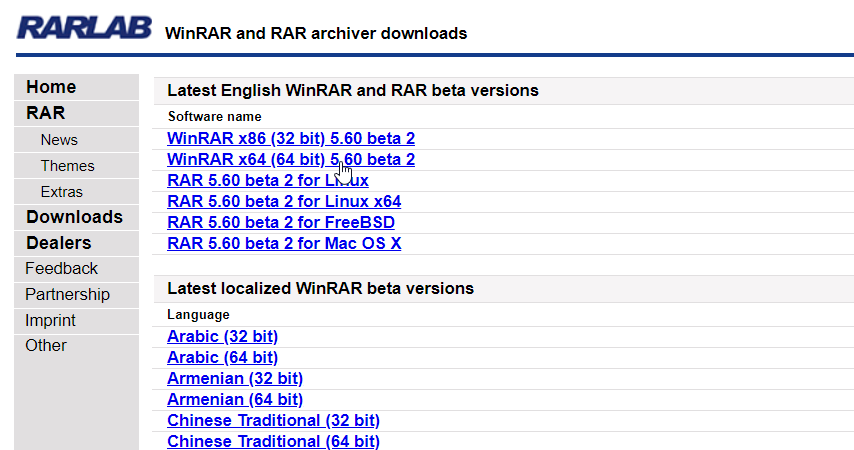Open the Armenian (32 bit) download

[x=235, y=379]
